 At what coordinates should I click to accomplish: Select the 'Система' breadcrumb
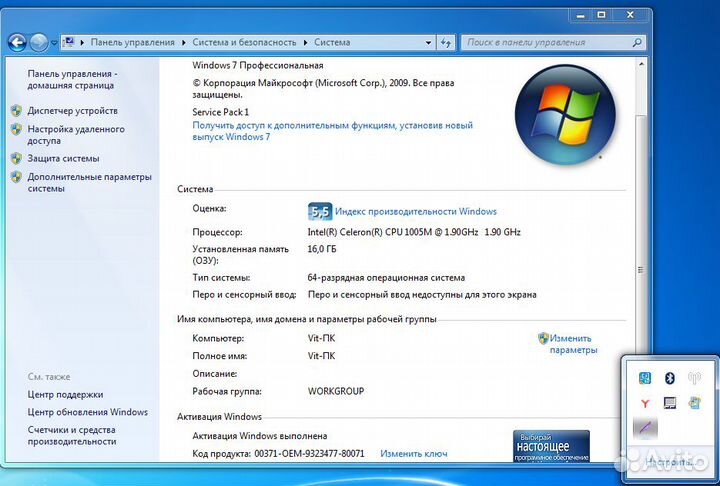pyautogui.click(x=332, y=42)
